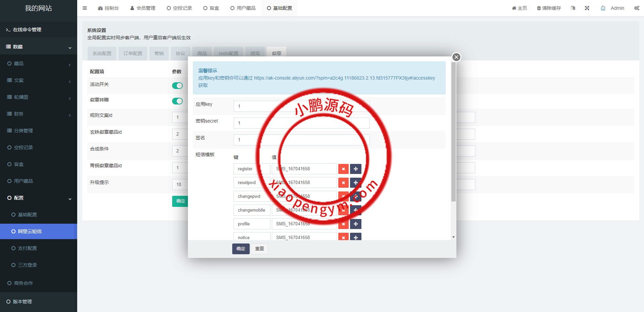Collapse the 数藏 sidebar section

tap(70, 47)
